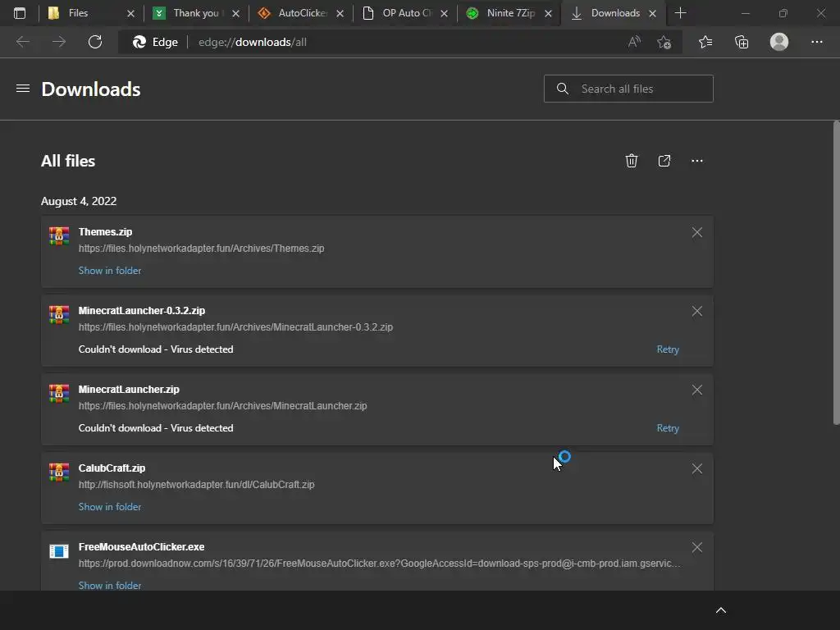840x630 pixels.
Task: Click Show in folder for Themes.zip
Action: tap(110, 271)
